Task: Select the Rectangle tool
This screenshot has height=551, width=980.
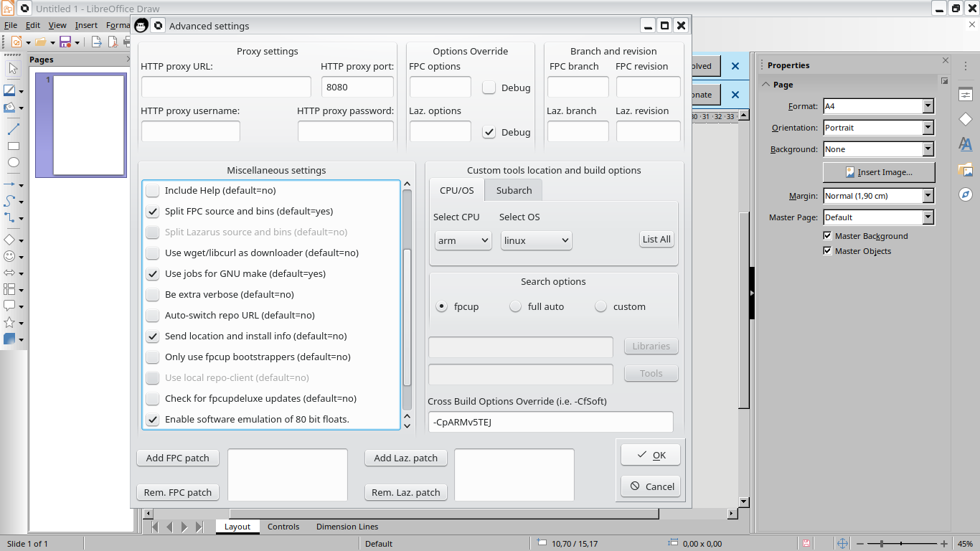Action: point(13,146)
